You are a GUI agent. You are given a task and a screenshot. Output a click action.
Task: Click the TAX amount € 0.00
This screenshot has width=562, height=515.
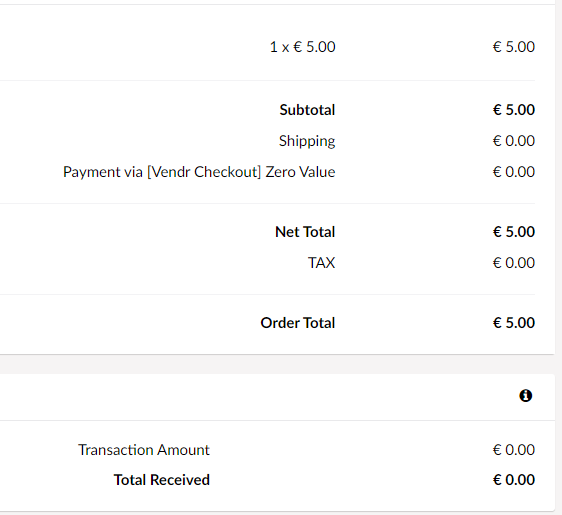pyautogui.click(x=514, y=263)
